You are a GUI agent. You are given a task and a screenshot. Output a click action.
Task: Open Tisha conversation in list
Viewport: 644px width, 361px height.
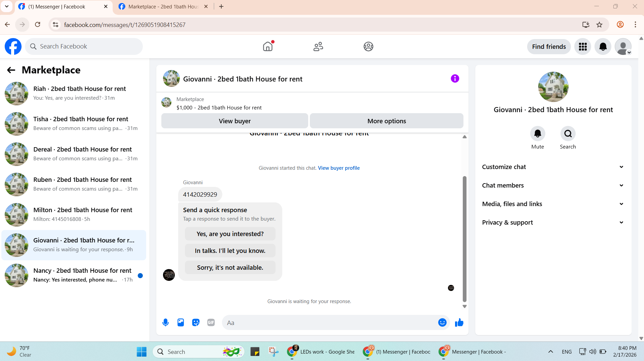click(74, 124)
